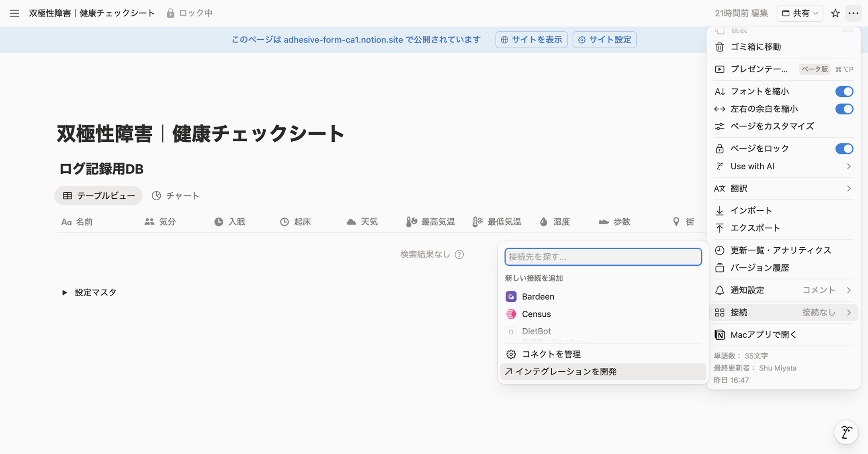The image size is (868, 454).
Task: Focus the 接続先を探す search field
Action: pyautogui.click(x=603, y=257)
